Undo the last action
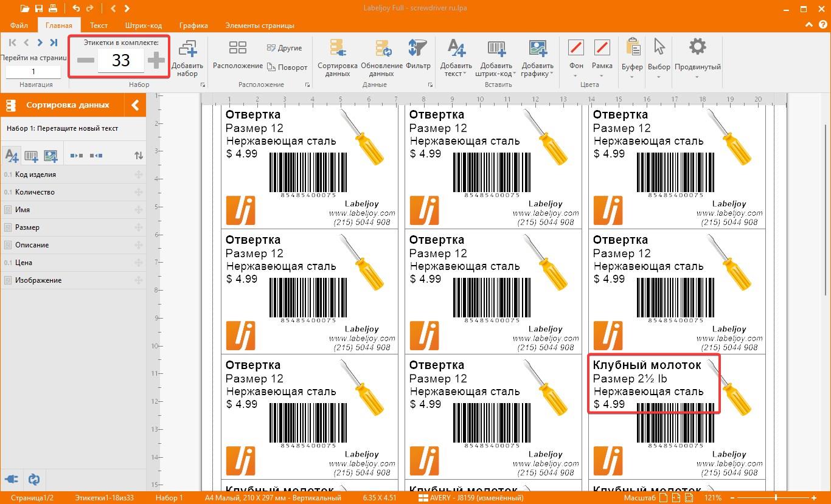Screen dimensions: 831x504 [x=76, y=9]
